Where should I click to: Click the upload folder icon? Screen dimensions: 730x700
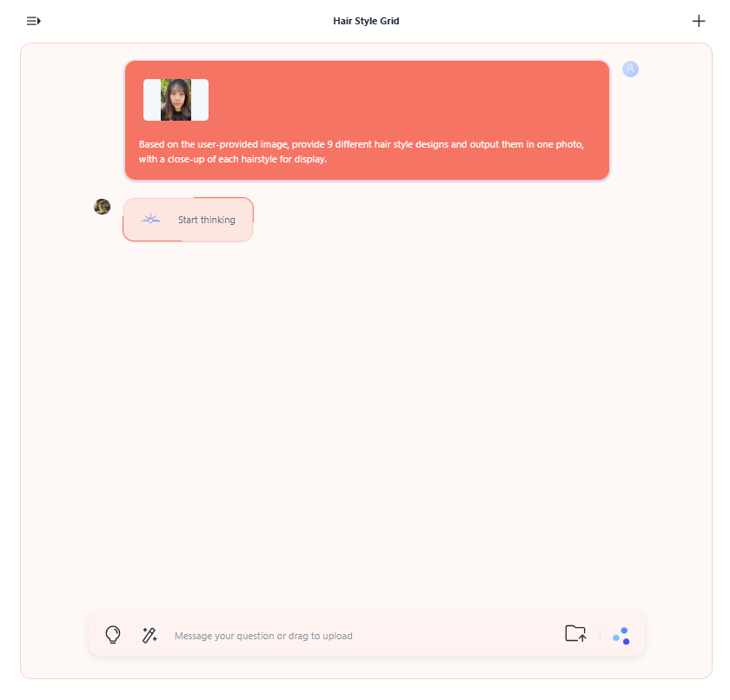pyautogui.click(x=575, y=633)
